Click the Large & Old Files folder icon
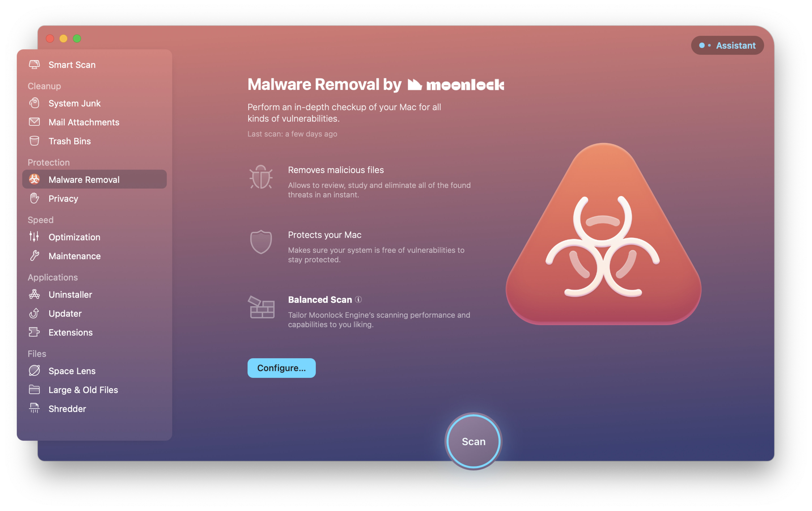This screenshot has height=511, width=812. point(34,390)
